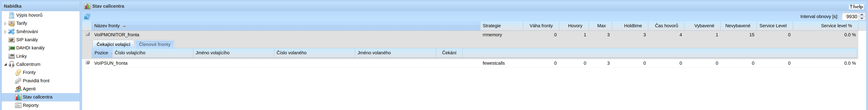Viewport: 868px width, 110px height.
Task: Sort by Max column header
Action: coord(600,26)
